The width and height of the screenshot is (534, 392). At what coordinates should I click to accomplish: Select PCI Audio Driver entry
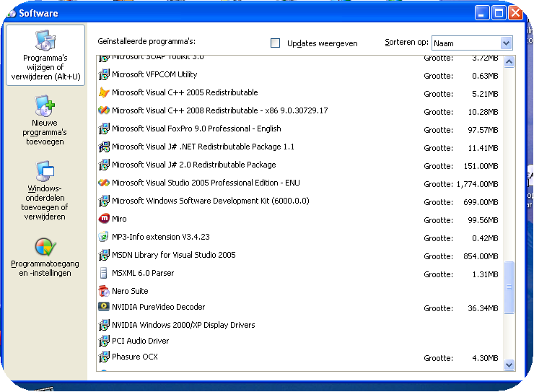tap(299, 341)
